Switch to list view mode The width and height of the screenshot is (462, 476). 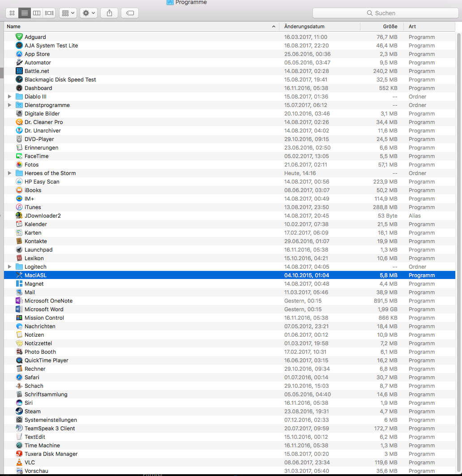pos(25,13)
